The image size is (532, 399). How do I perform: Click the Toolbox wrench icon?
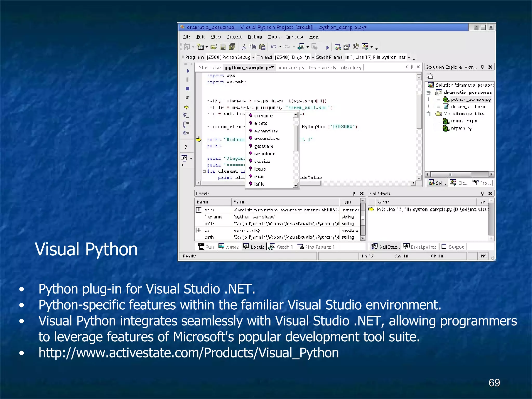coord(356,47)
